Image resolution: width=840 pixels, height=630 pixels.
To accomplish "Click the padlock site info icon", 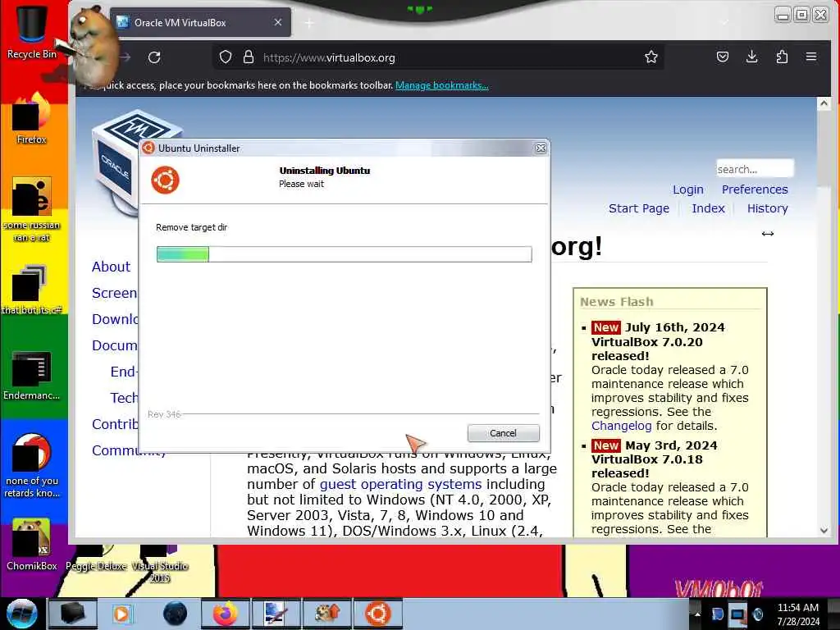I will (x=248, y=57).
